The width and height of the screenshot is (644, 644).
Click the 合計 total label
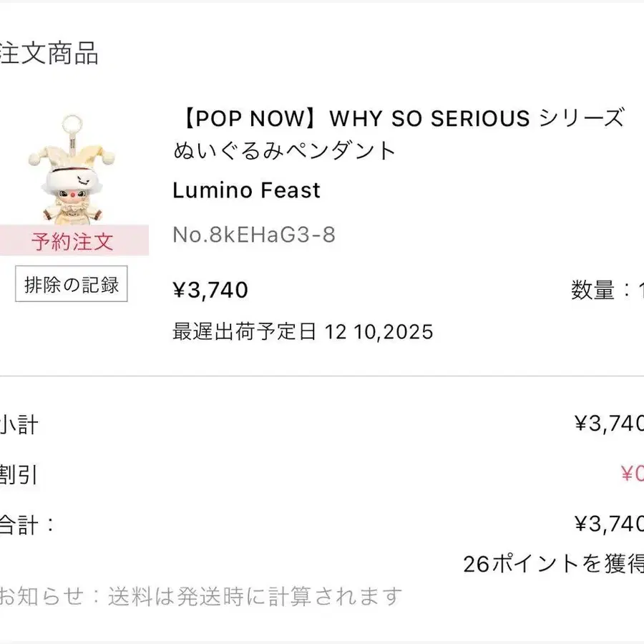[26, 525]
